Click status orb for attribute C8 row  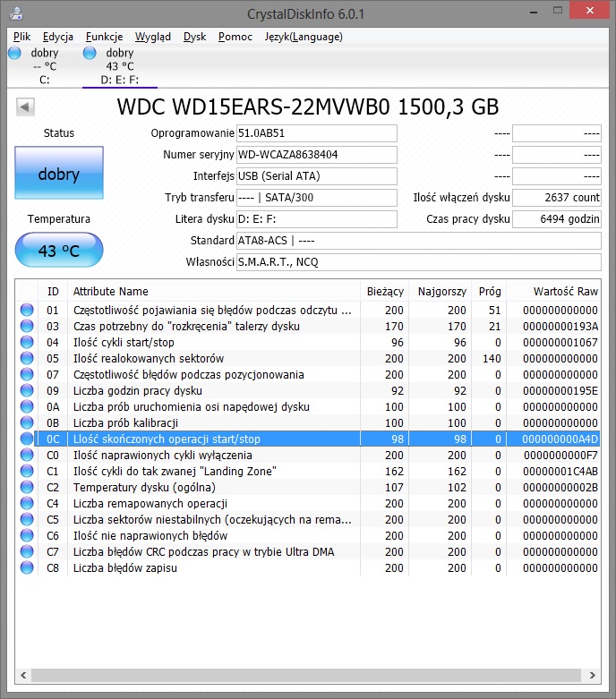(x=27, y=567)
